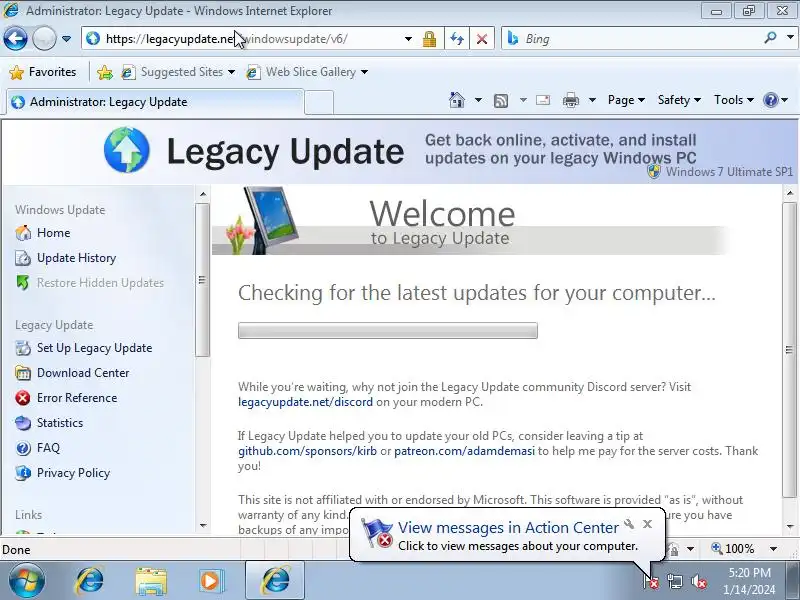Open the Safety menu
800x600 pixels.
coord(679,100)
